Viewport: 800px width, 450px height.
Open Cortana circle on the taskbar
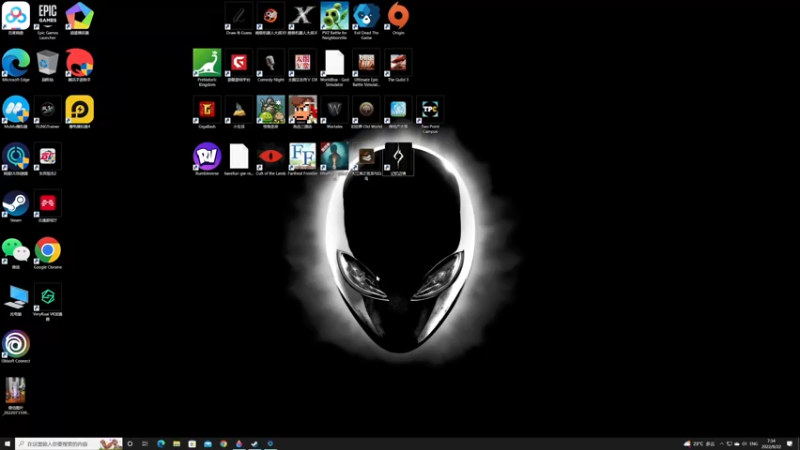tap(130, 444)
